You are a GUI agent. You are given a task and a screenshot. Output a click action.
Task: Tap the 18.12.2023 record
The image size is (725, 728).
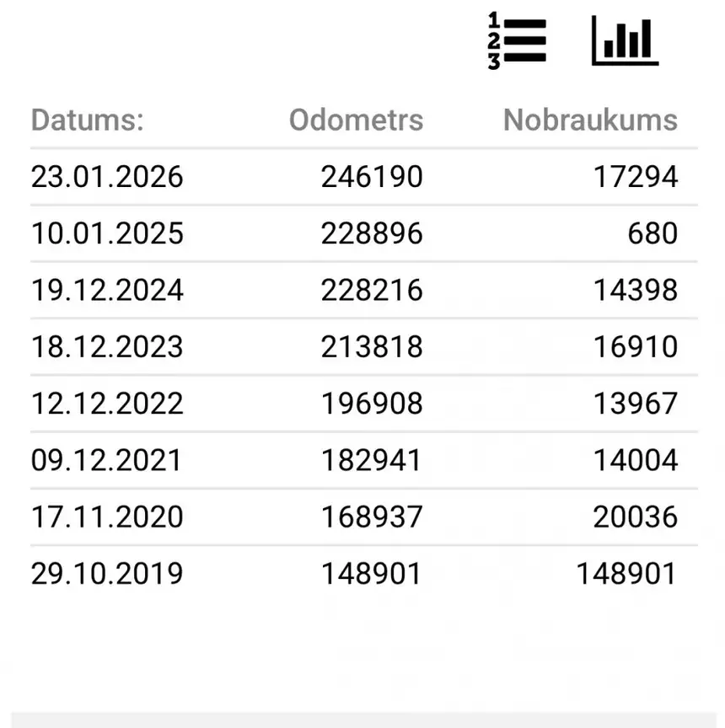pyautogui.click(x=364, y=347)
